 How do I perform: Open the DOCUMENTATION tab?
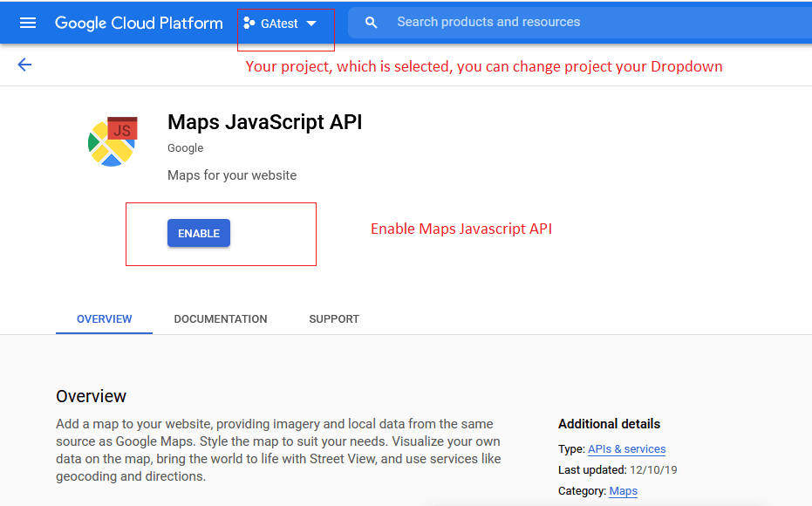point(221,319)
